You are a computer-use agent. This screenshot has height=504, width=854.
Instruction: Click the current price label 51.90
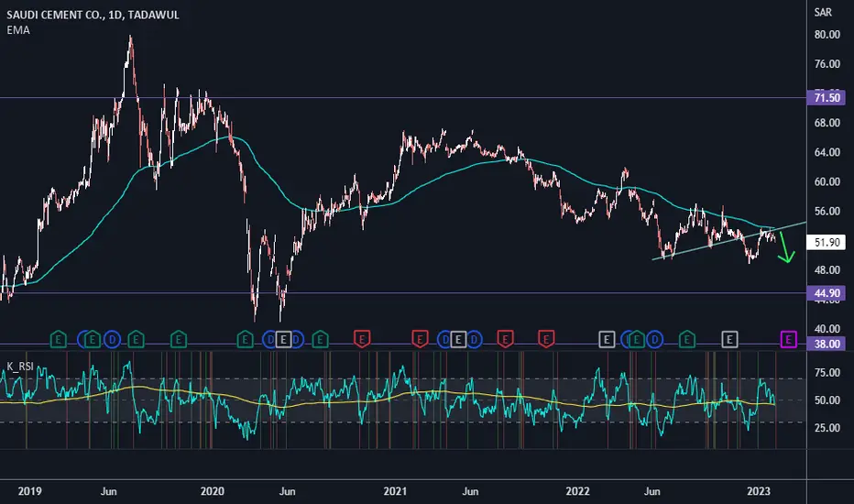[827, 242]
